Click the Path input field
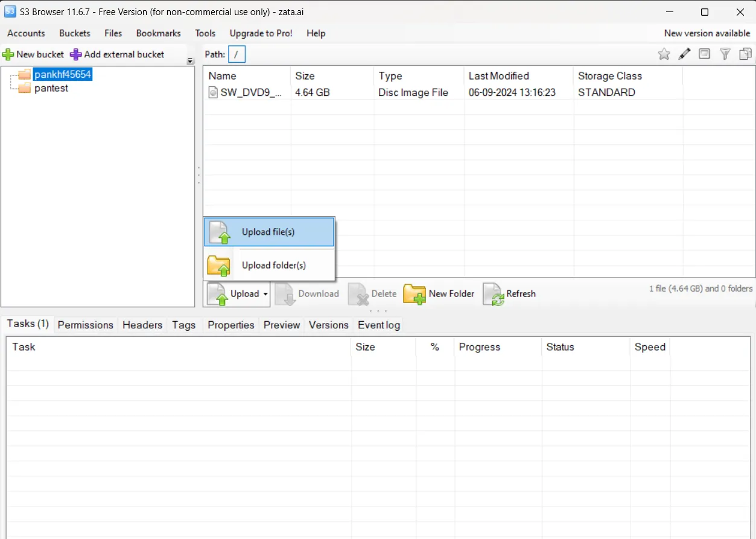Viewport: 756px width, 539px height. (237, 54)
